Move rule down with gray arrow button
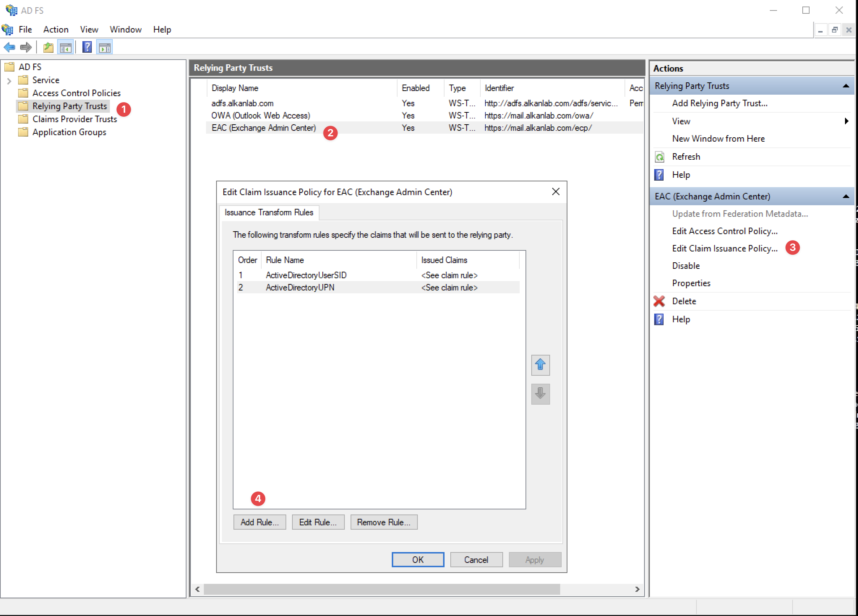Image resolution: width=858 pixels, height=616 pixels. (540, 394)
